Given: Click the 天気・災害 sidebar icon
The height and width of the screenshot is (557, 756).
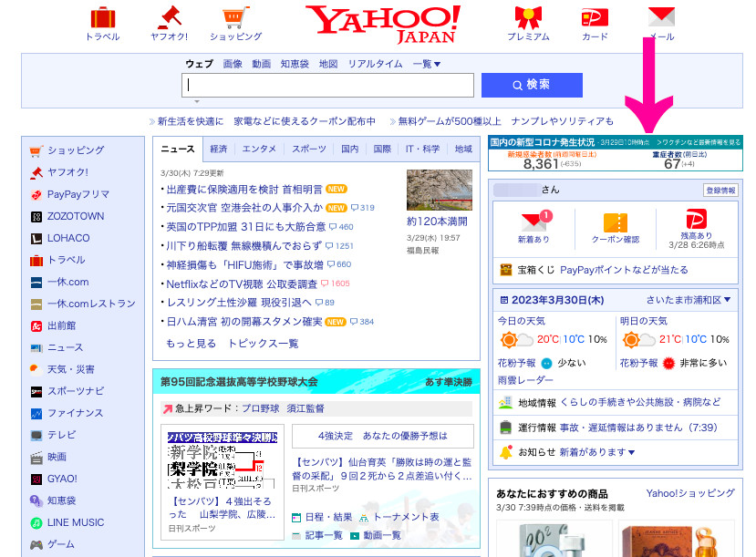Looking at the screenshot, I should click(36, 369).
